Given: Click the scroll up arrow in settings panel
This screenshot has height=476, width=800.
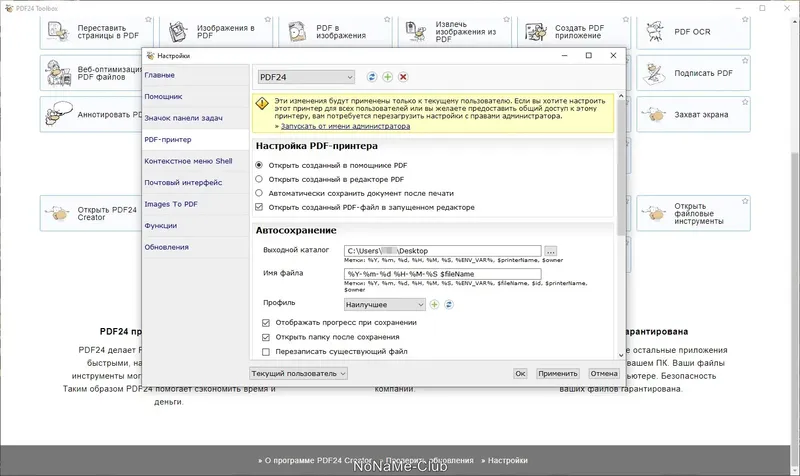Looking at the screenshot, I should click(x=621, y=96).
